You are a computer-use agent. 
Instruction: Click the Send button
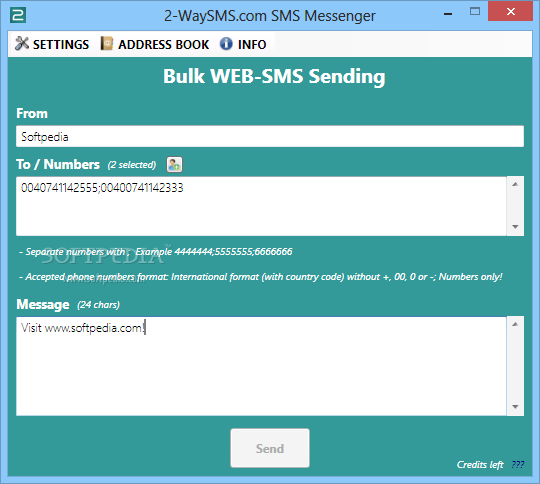pyautogui.click(x=270, y=448)
